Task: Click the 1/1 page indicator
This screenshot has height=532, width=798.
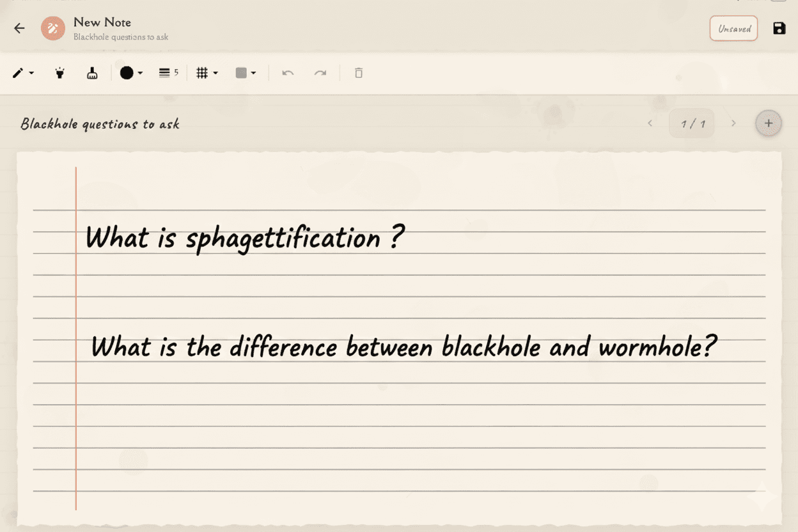Action: click(691, 123)
